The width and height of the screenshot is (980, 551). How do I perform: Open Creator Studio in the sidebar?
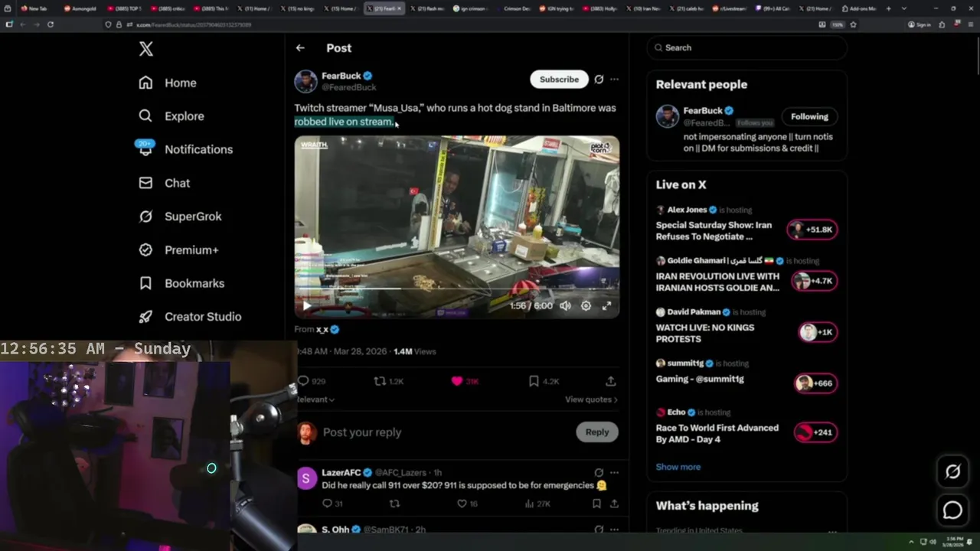(x=190, y=317)
